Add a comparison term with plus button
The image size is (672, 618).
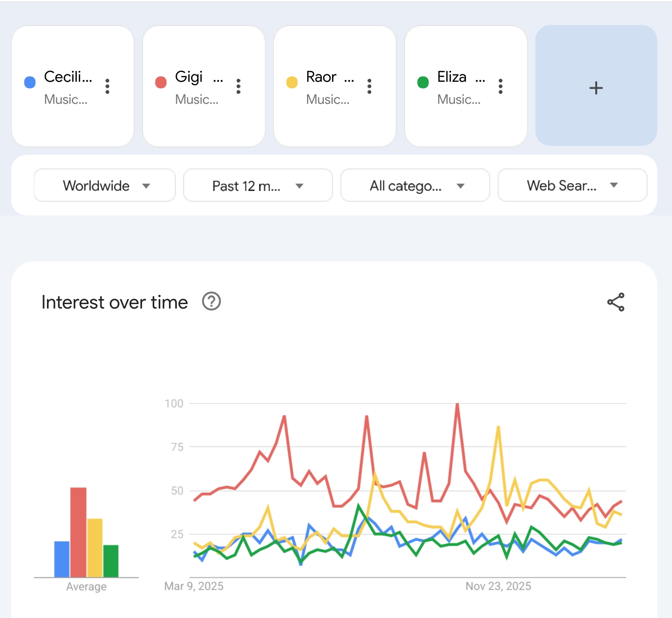[x=596, y=86]
